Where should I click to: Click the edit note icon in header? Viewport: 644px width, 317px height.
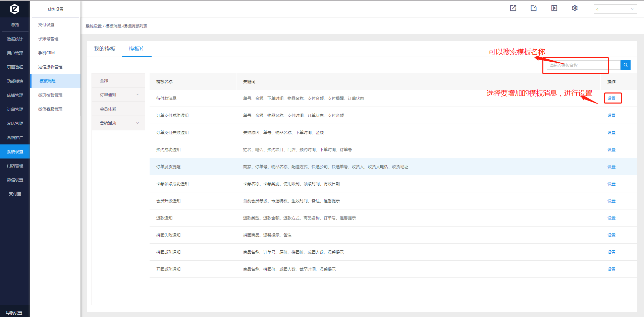coord(533,8)
